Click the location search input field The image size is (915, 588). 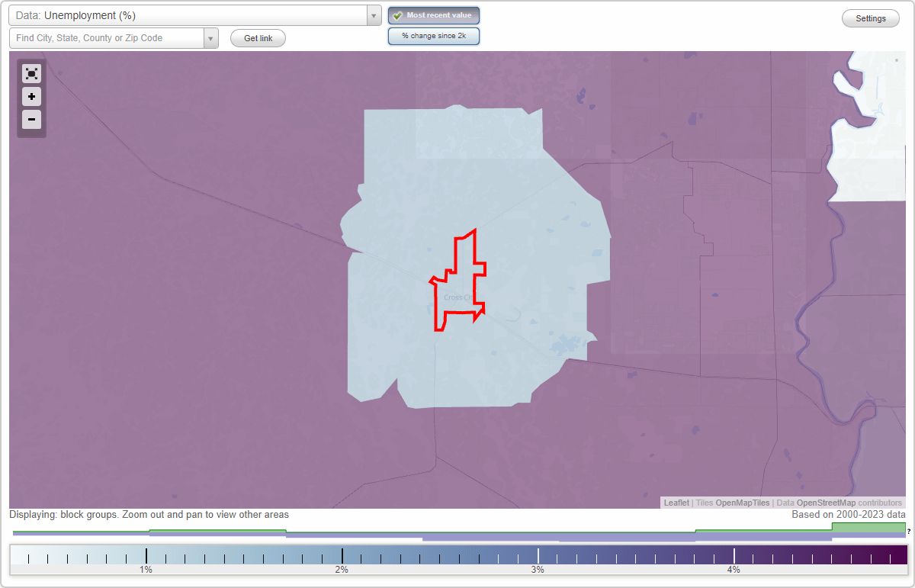pyautogui.click(x=107, y=37)
